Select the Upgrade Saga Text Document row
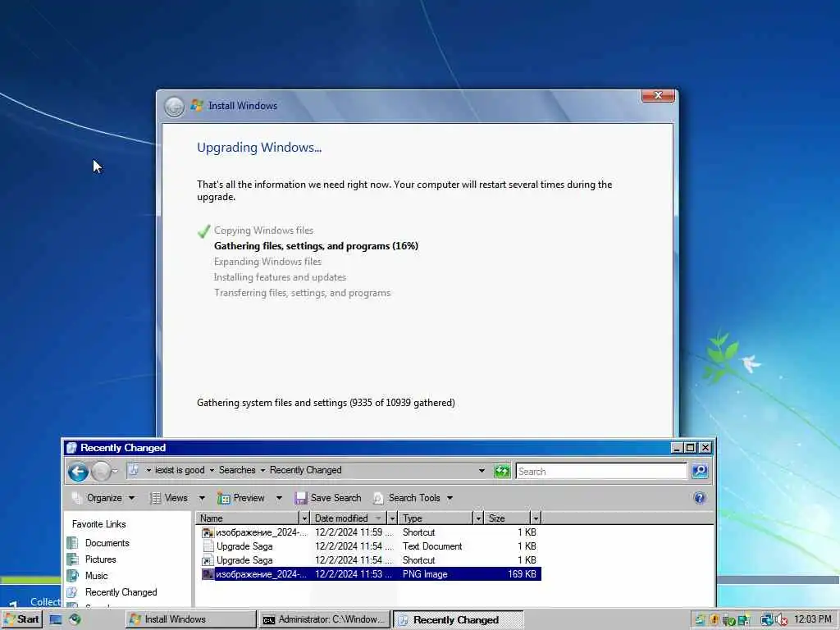This screenshot has width=840, height=630. point(371,546)
